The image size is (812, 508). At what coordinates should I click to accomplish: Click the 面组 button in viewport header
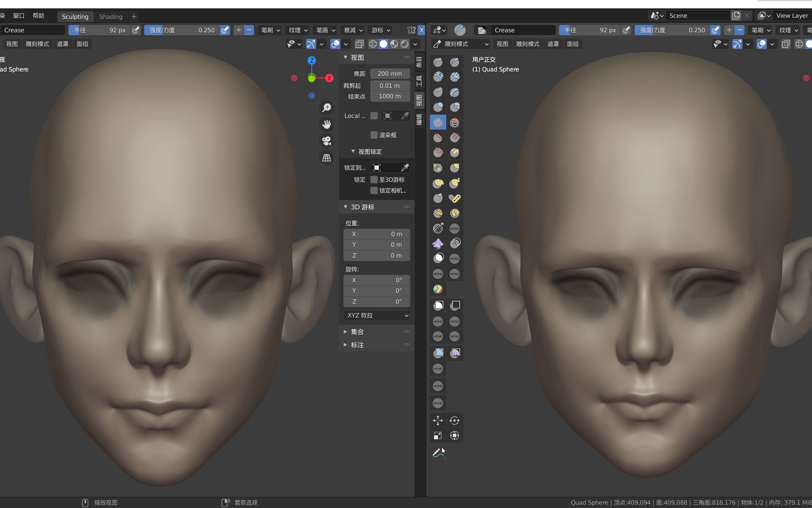(82, 44)
